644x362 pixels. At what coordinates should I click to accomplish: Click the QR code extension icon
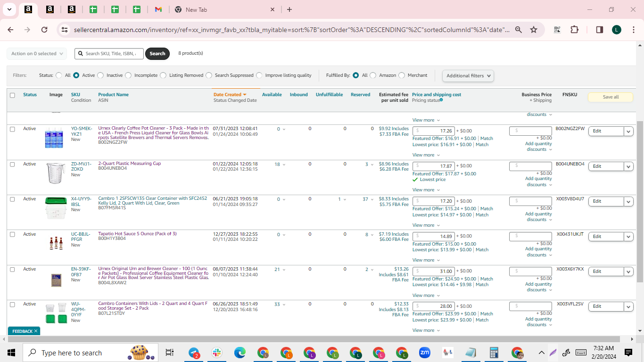[557, 30]
